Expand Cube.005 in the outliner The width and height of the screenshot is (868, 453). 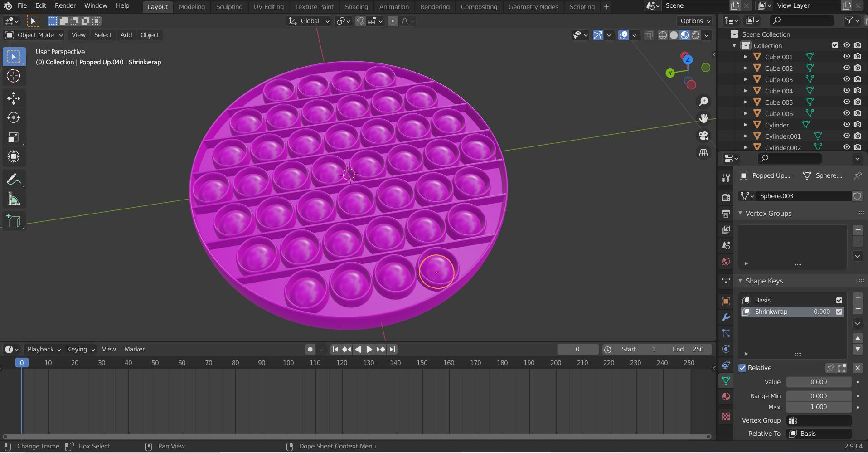746,102
